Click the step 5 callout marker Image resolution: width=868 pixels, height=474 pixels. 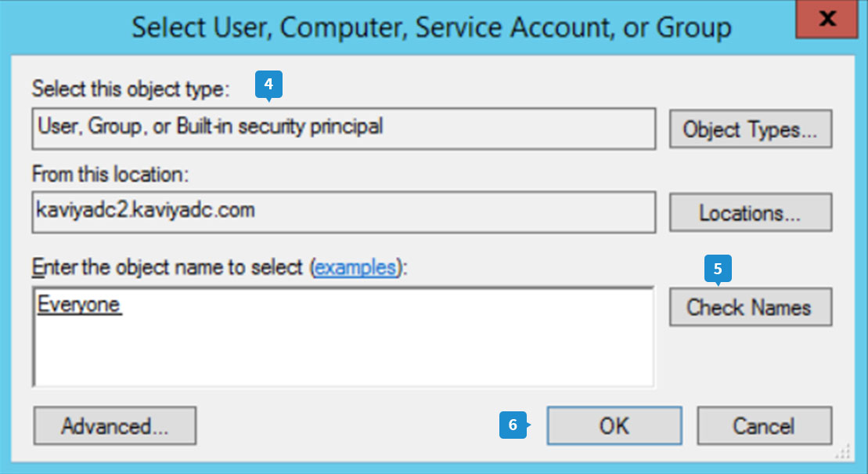click(718, 270)
